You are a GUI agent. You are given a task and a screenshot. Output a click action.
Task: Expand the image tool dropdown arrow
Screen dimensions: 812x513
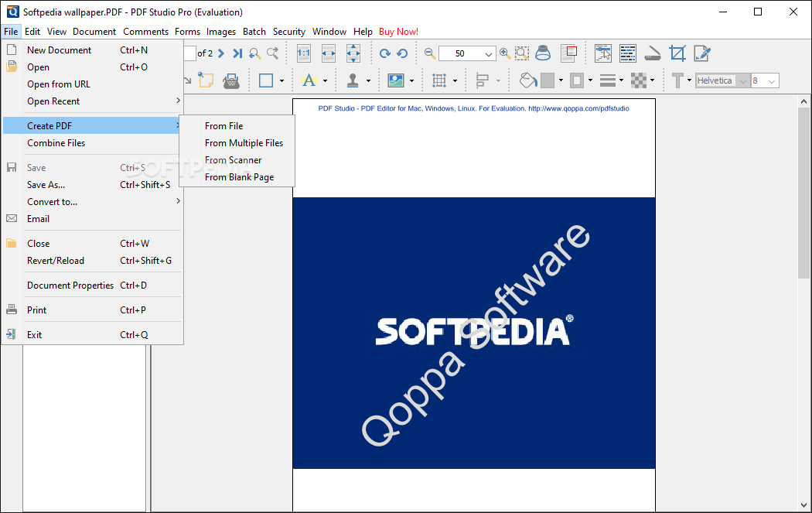pos(411,80)
